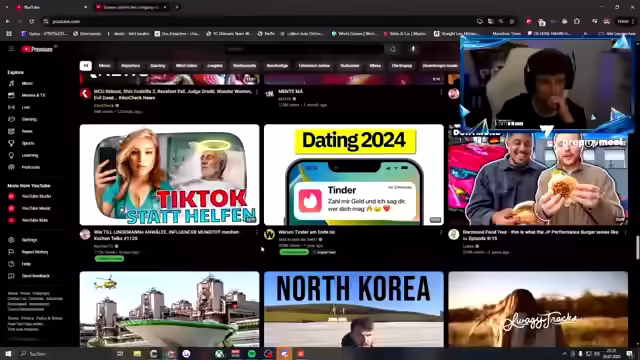This screenshot has width=640, height=360.
Task: Open options menu for Dortmund Food Tour video
Action: point(625,232)
